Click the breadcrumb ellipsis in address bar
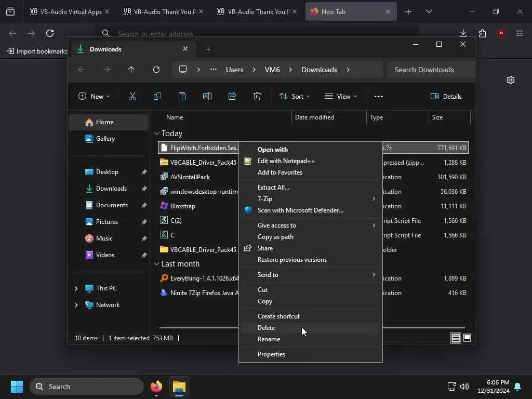The height and width of the screenshot is (399, 532). click(213, 69)
